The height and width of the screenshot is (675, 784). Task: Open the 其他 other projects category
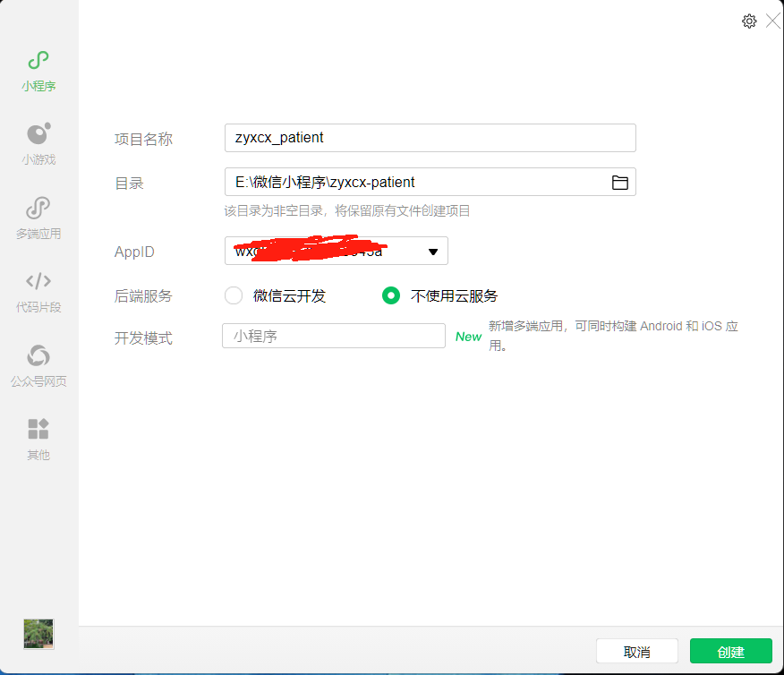[x=38, y=429]
